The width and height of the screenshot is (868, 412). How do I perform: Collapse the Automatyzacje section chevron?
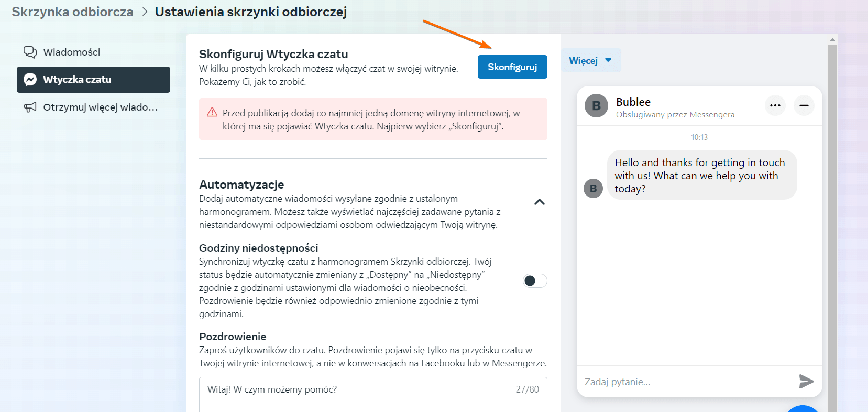coord(539,202)
